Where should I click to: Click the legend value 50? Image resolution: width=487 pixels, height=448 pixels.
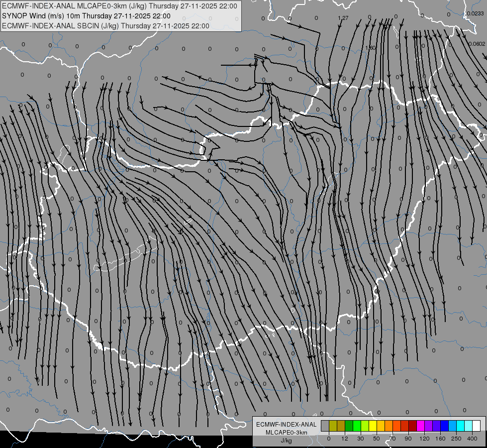[x=376, y=439]
